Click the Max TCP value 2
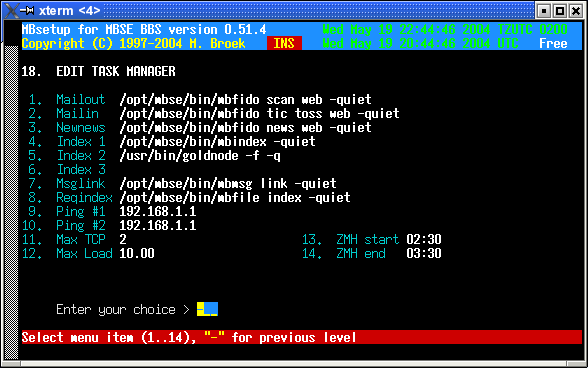Screen dimensions: 588x368 (123, 239)
